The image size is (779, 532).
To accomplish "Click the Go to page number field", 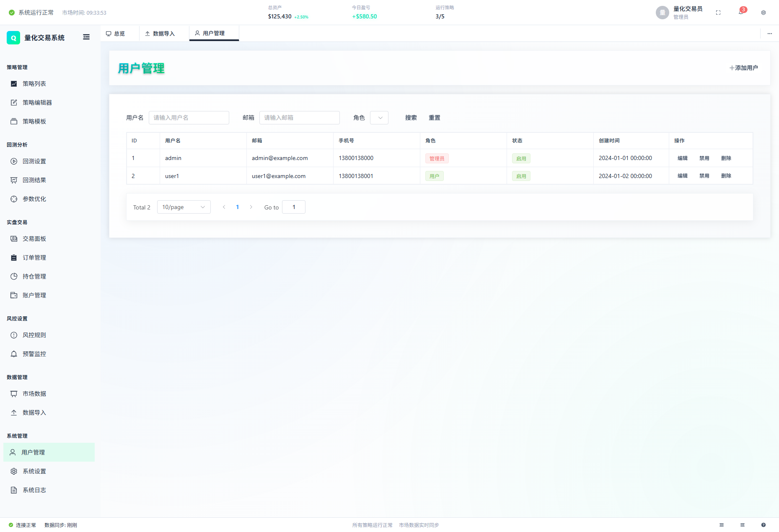I will (294, 207).
